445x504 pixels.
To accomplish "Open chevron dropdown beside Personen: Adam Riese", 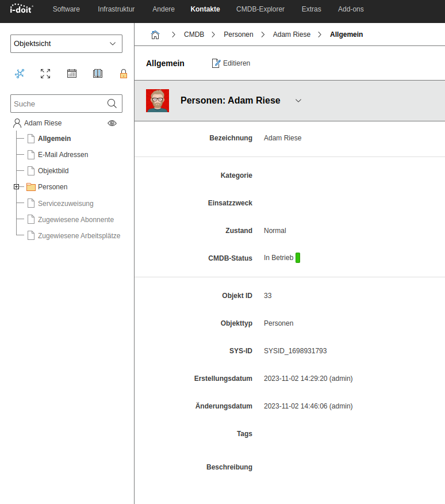I will 298,101.
